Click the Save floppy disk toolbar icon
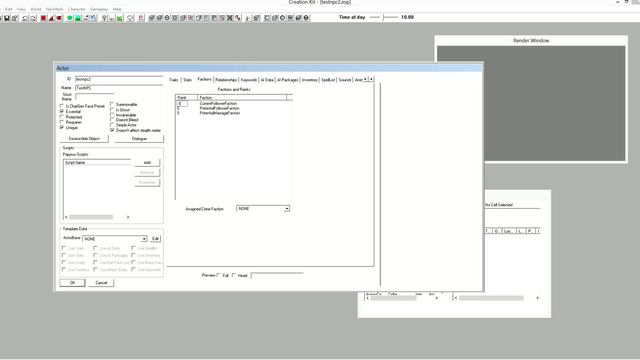The image size is (640, 360). tap(7, 18)
